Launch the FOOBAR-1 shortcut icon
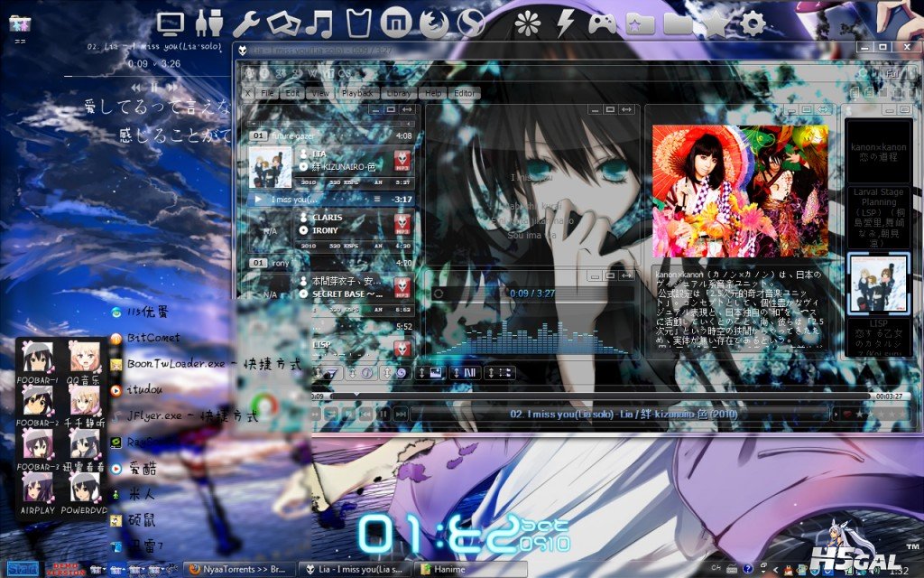 coord(37,359)
